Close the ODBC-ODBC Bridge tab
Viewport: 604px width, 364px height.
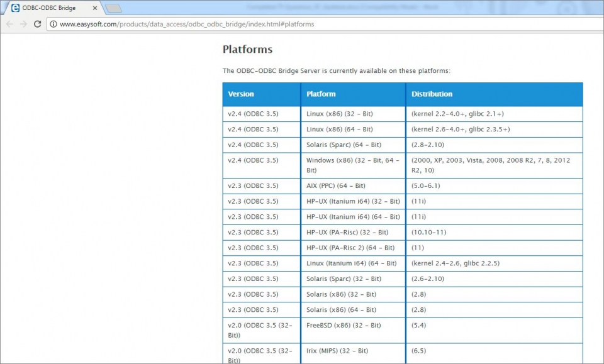(x=94, y=8)
